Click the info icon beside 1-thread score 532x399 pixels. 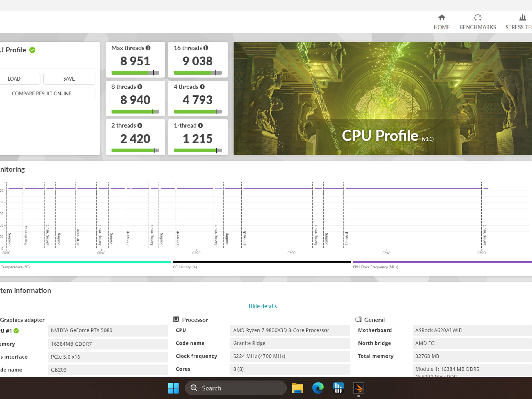click(x=200, y=125)
